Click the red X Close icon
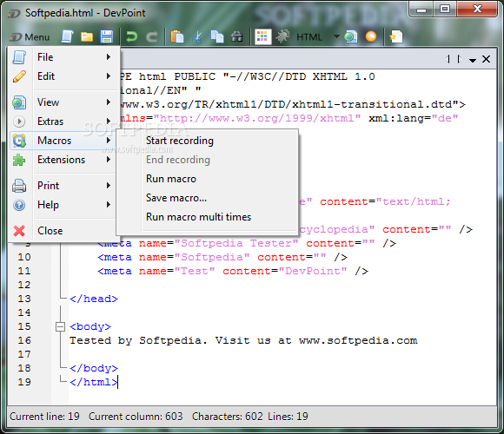The width and height of the screenshot is (504, 434). click(x=19, y=231)
